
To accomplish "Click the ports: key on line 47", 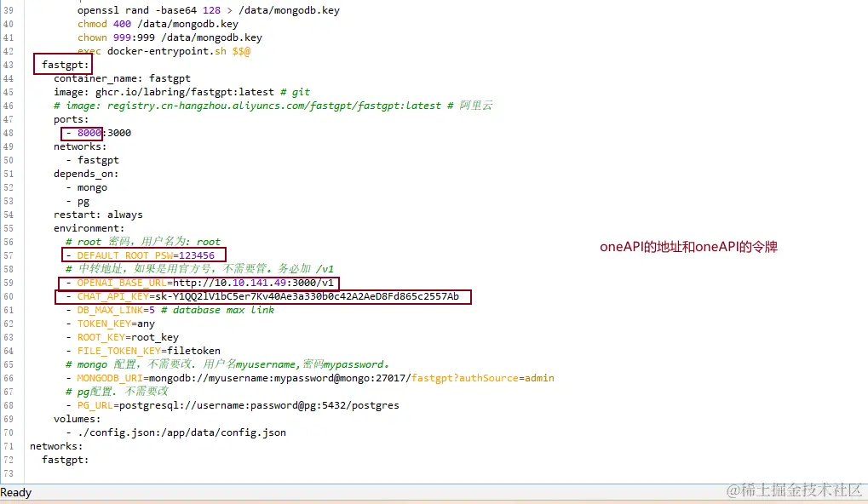I will pyautogui.click(x=71, y=119).
